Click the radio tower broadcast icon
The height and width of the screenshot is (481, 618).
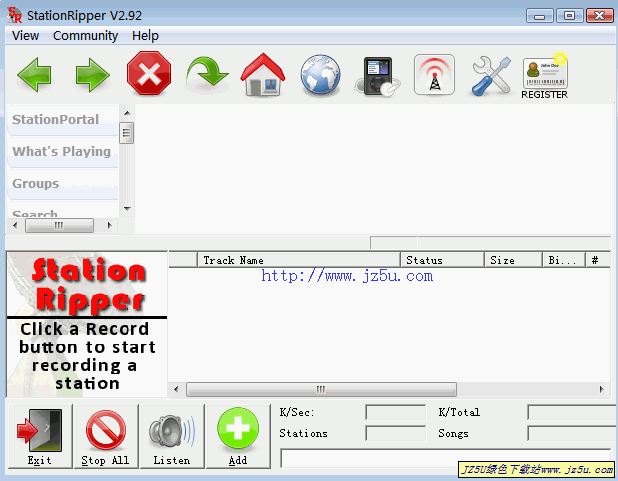(x=434, y=75)
